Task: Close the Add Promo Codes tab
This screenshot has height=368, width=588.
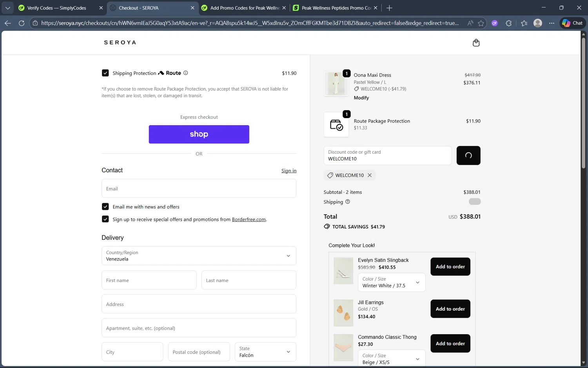Action: (284, 8)
